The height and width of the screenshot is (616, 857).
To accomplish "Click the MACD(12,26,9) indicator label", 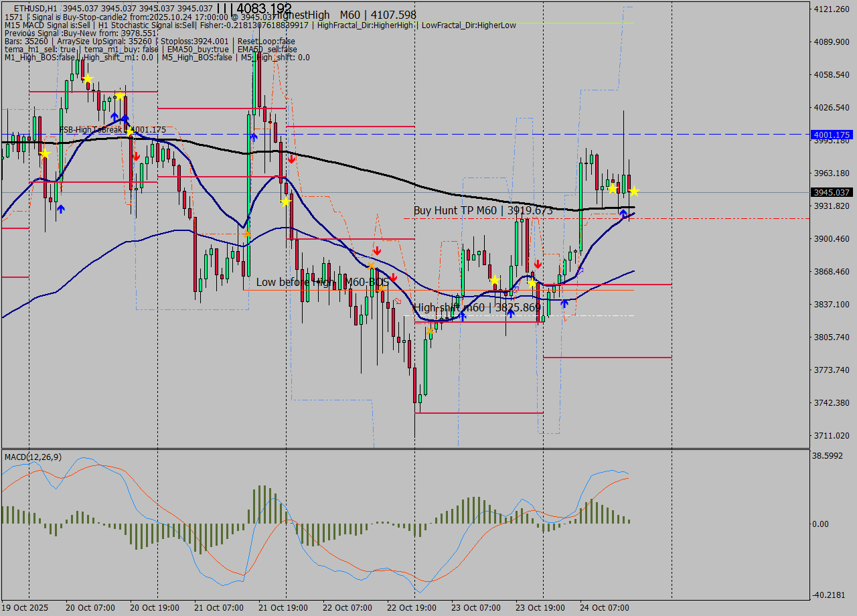I will pyautogui.click(x=33, y=457).
